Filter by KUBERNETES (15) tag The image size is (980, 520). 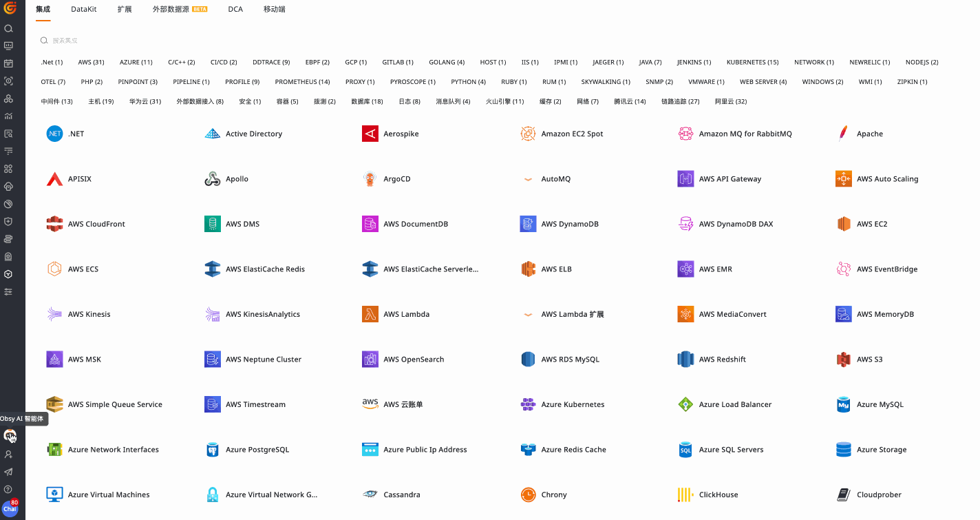[752, 62]
